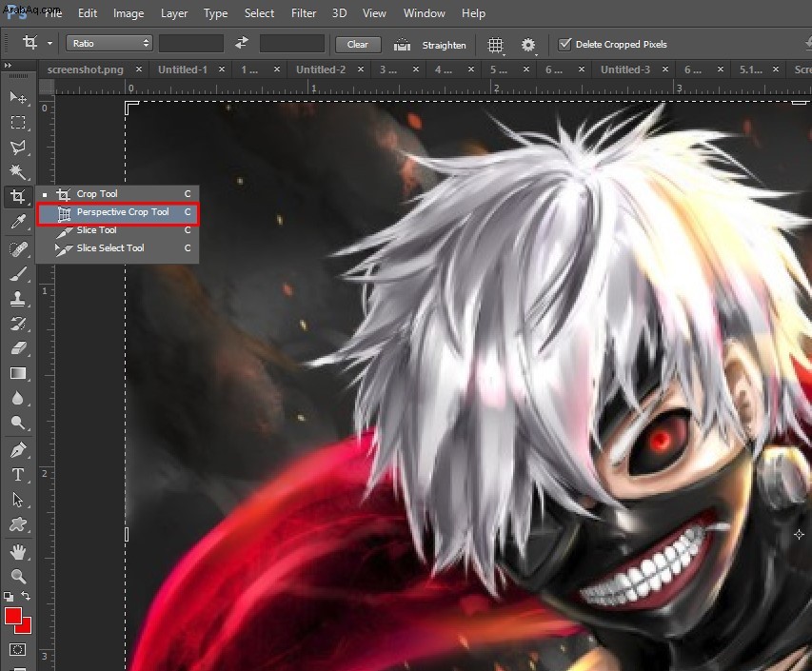Open the Help menu
Image resolution: width=812 pixels, height=671 pixels.
coord(473,13)
